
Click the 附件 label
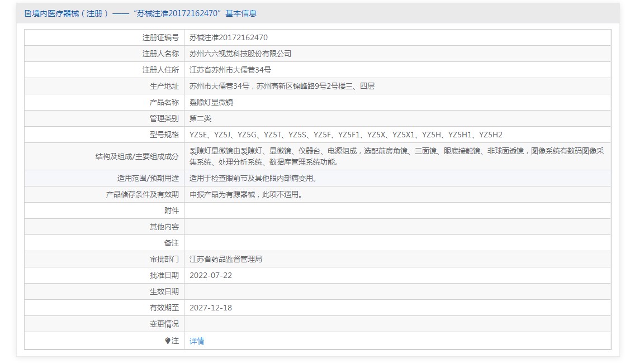tap(172, 210)
